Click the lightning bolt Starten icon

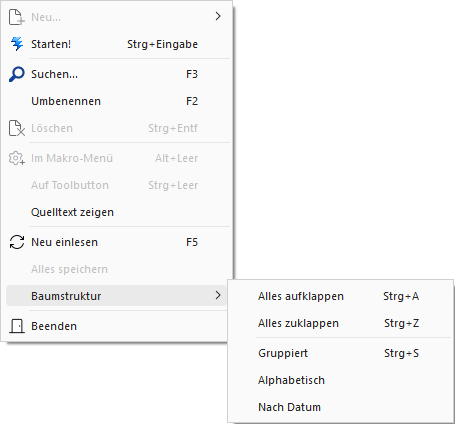click(x=17, y=44)
